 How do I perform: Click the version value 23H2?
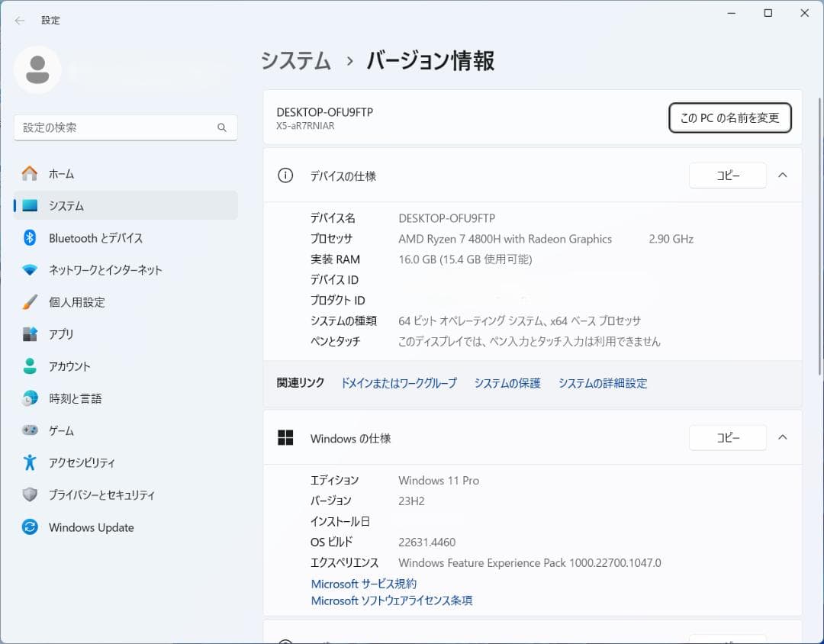point(411,501)
